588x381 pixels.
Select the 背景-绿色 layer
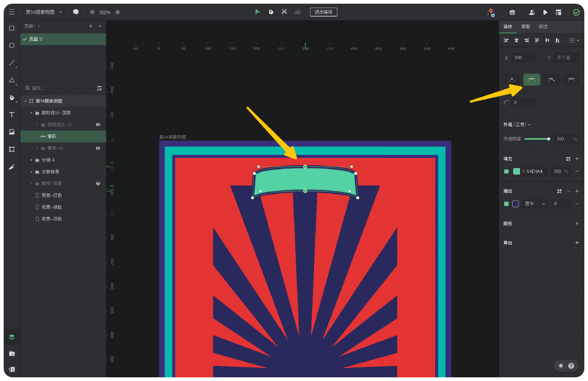[x=63, y=207]
